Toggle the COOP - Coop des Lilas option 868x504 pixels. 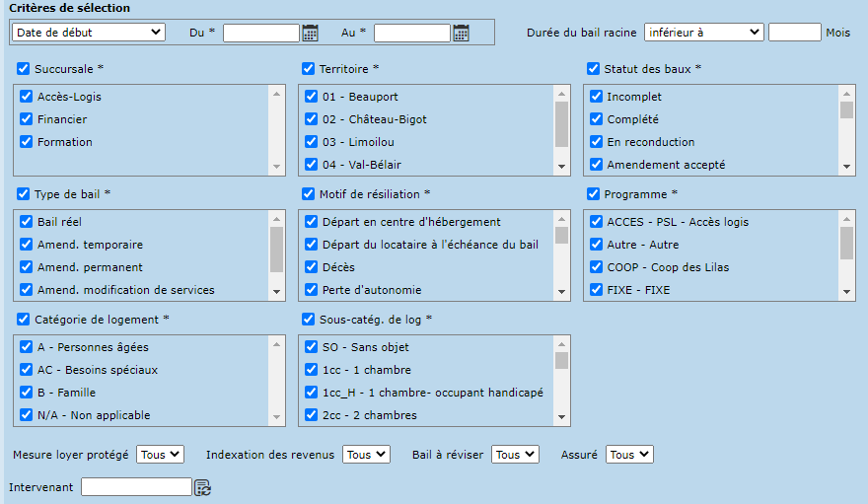tap(596, 267)
